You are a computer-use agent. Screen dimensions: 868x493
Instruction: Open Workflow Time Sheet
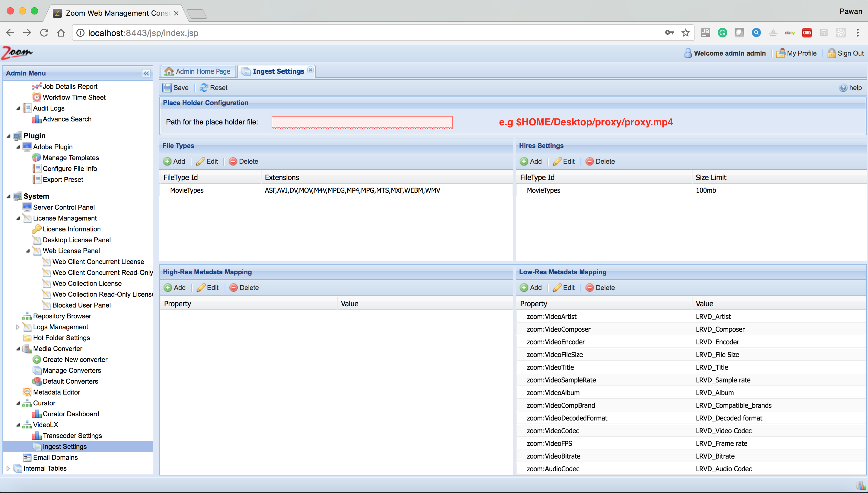[74, 98]
